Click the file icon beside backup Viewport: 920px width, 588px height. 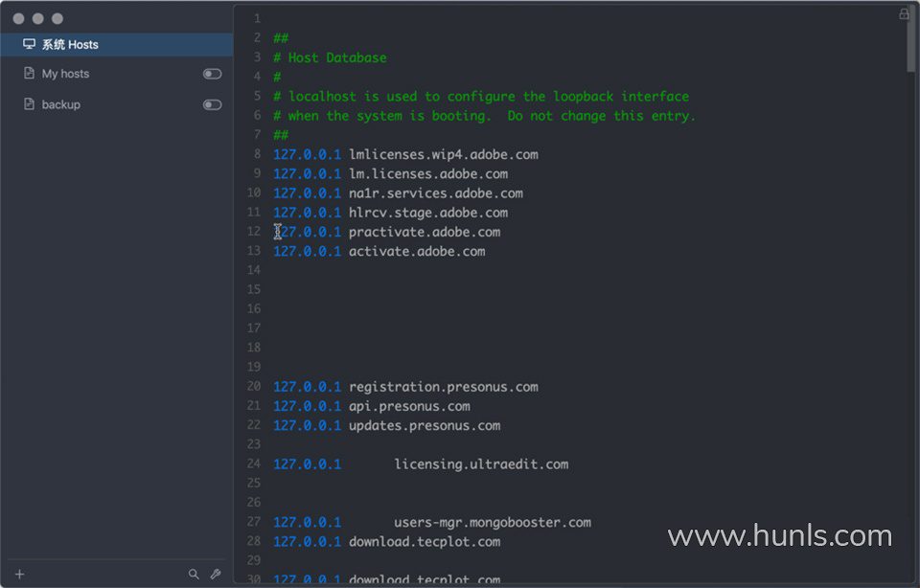29,104
